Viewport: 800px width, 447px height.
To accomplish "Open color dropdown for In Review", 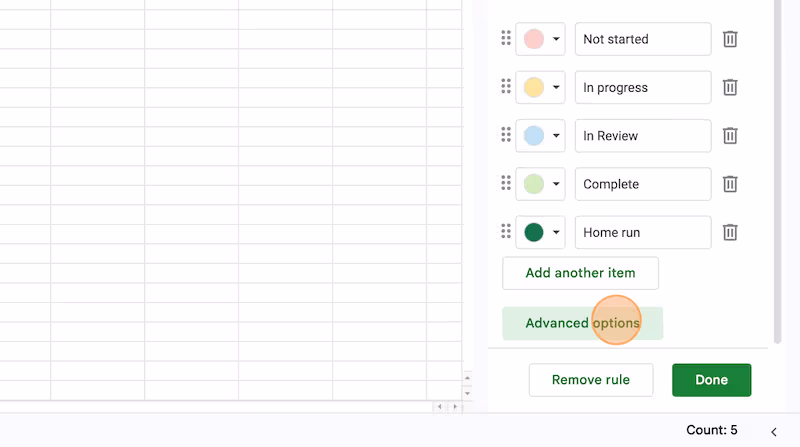I will tap(556, 136).
